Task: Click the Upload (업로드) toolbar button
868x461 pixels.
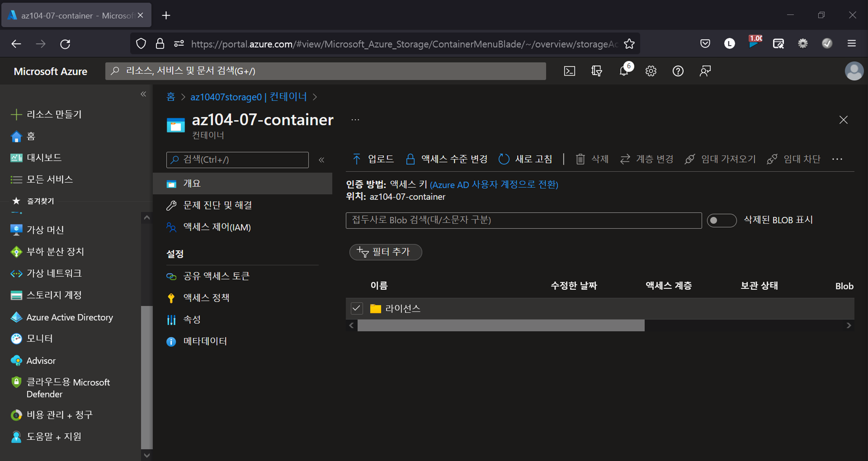Action: [x=373, y=159]
